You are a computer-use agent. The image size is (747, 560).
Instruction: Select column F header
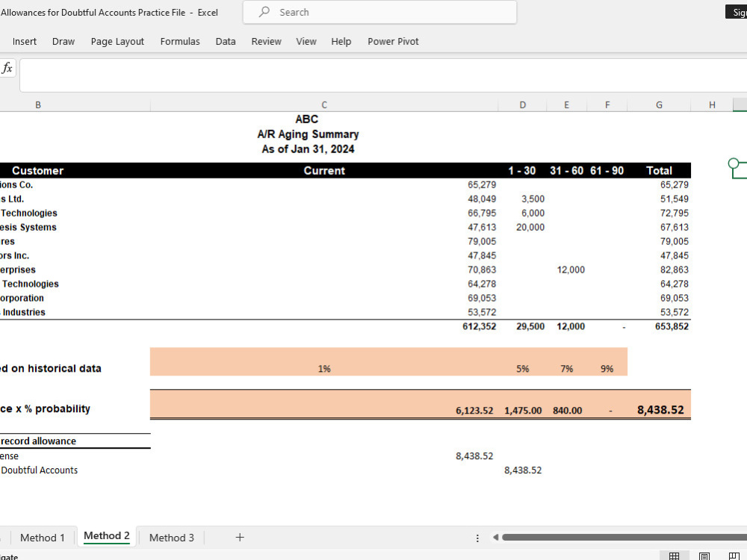click(x=607, y=105)
